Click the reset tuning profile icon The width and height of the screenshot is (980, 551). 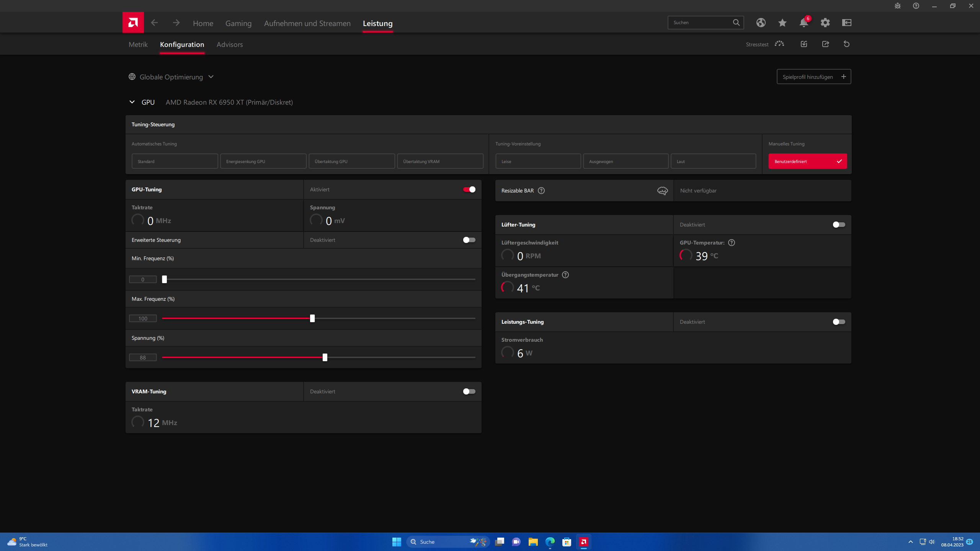click(x=846, y=44)
